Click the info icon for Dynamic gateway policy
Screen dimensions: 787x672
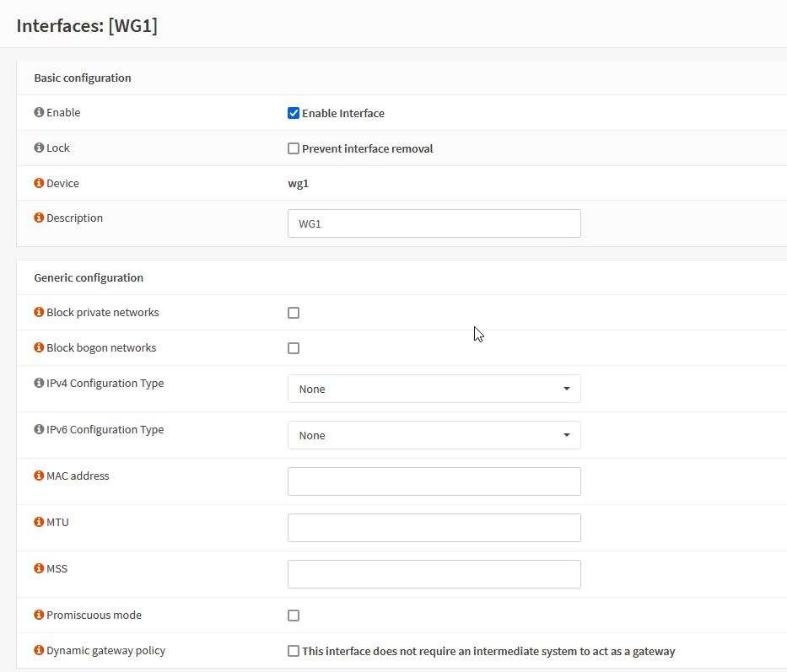[37, 650]
